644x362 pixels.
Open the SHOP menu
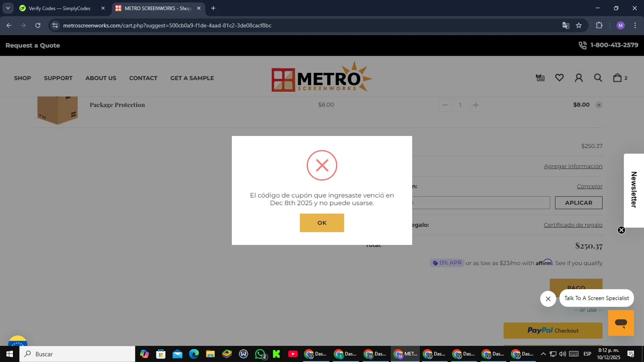point(22,78)
